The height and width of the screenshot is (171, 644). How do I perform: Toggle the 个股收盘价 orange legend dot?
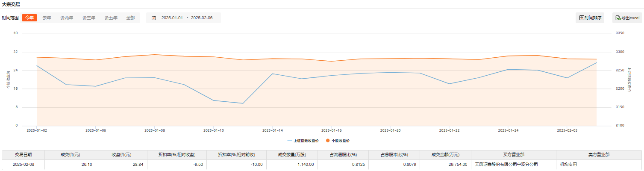click(328, 141)
